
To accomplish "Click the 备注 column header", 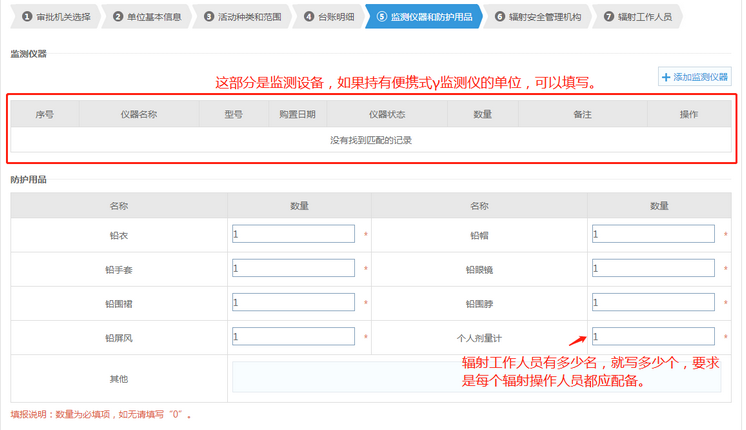I will click(582, 114).
